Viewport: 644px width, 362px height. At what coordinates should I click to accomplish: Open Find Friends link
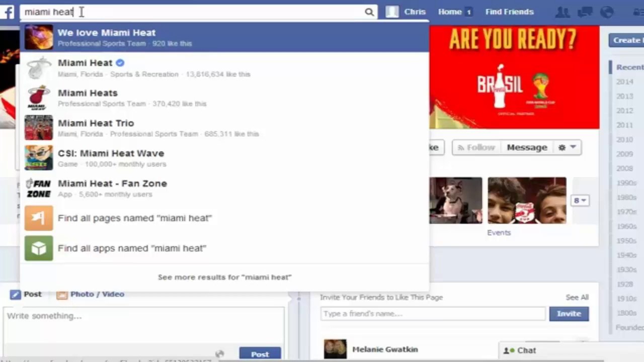tap(509, 12)
